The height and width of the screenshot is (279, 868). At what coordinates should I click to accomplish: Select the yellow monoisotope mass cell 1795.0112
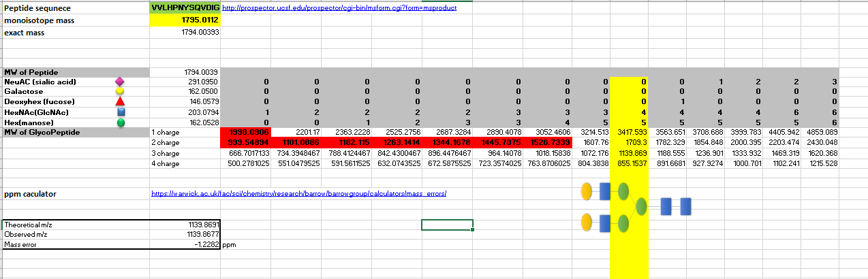coord(185,20)
